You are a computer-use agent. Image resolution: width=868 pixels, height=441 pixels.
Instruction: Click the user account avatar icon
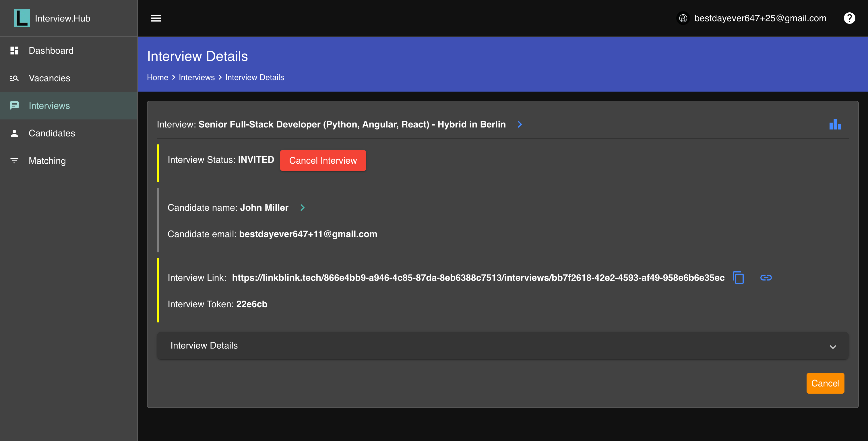tap(683, 18)
